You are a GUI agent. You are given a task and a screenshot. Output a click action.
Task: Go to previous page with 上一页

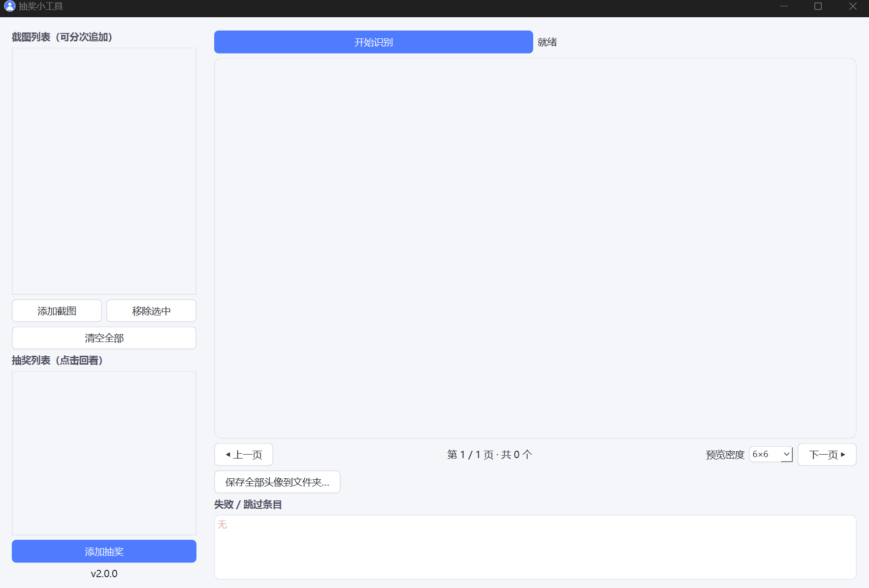pos(244,455)
